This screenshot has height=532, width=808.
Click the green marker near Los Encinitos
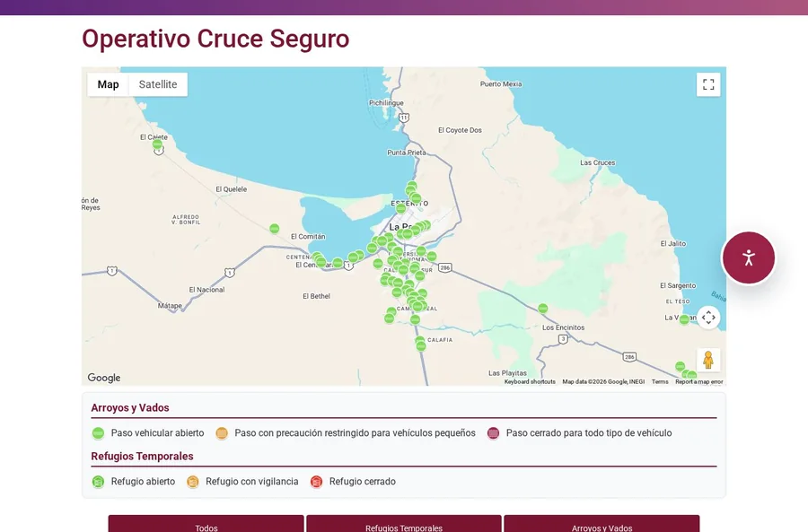(x=542, y=309)
